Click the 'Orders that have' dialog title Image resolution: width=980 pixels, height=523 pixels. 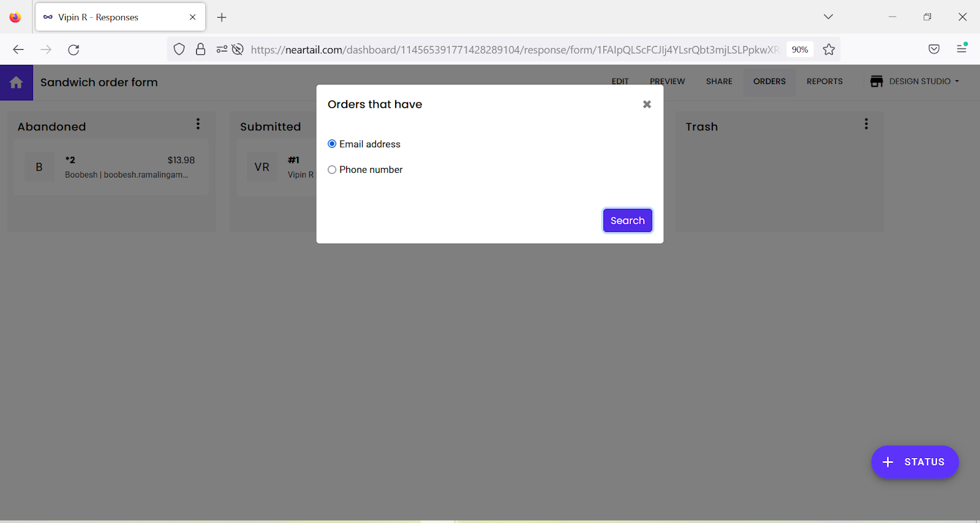(x=375, y=105)
